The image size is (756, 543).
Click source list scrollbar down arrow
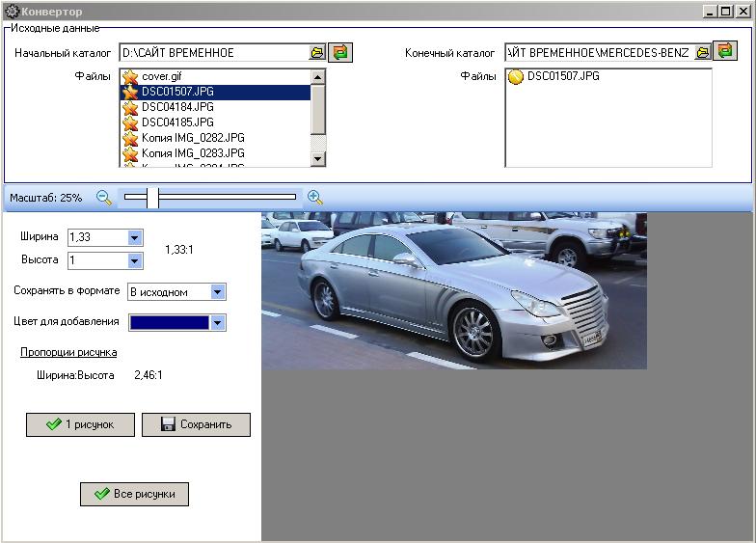tap(318, 158)
